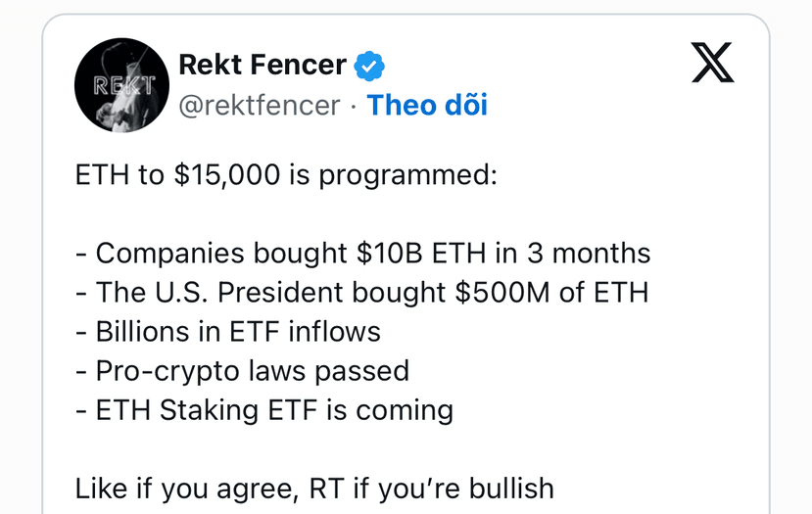Select the 'Companies bought $10B ETH' line
This screenshot has height=514, width=812.
click(363, 254)
